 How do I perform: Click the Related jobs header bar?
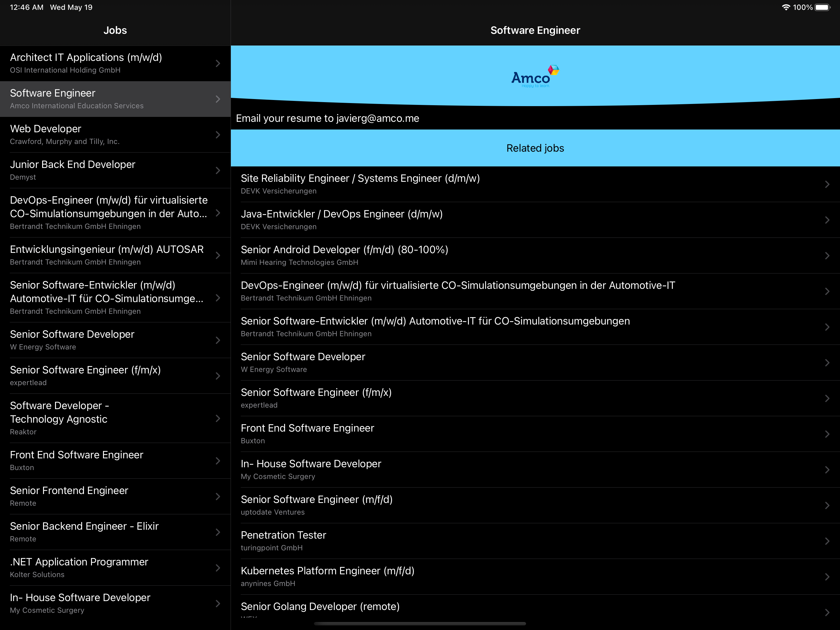(535, 148)
